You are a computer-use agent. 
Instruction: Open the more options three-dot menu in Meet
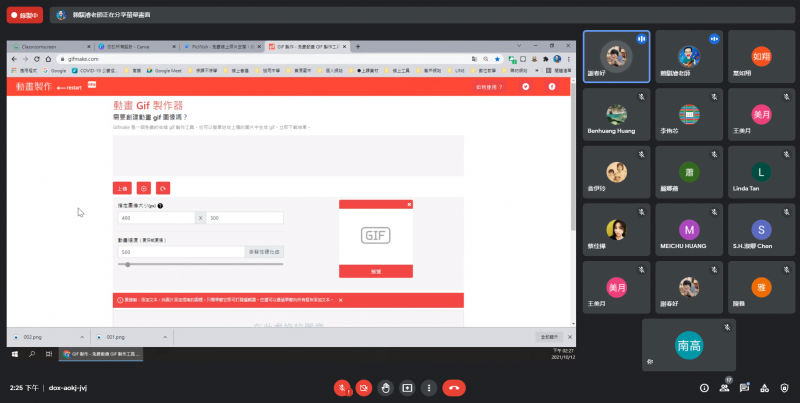(429, 388)
